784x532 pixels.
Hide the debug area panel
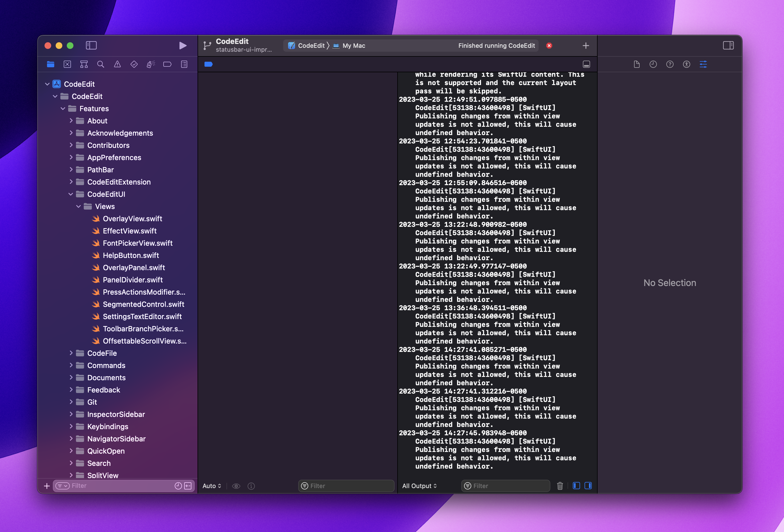(586, 64)
